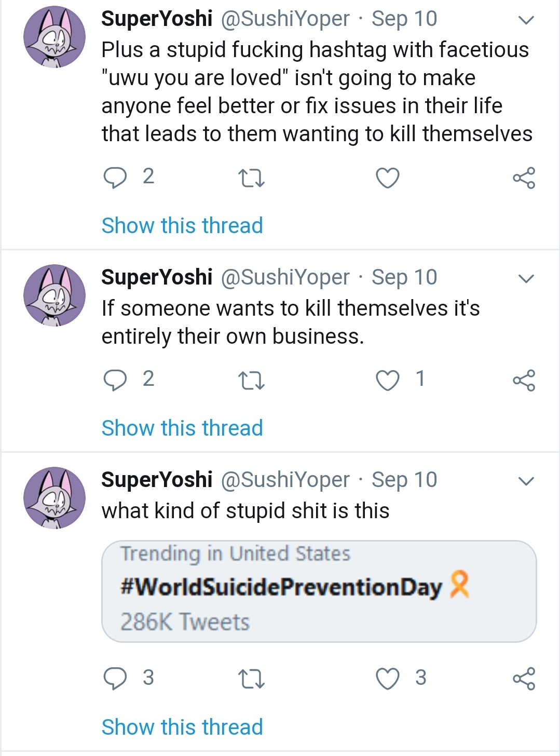Like the tweet with the trending card

pos(388,679)
